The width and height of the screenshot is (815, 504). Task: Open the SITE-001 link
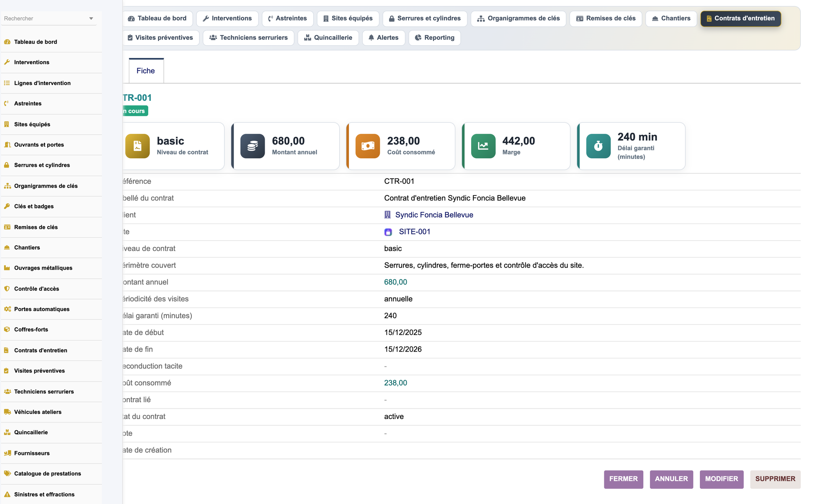[x=415, y=232]
